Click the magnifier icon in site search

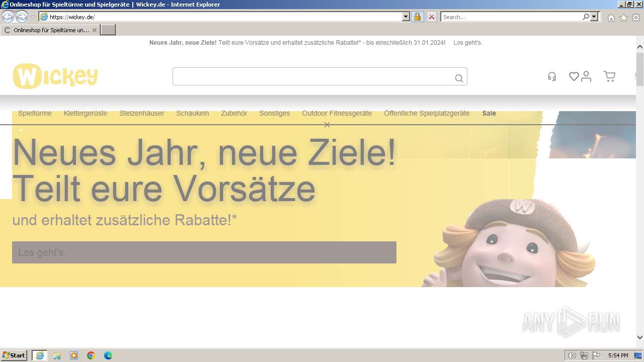pos(459,78)
